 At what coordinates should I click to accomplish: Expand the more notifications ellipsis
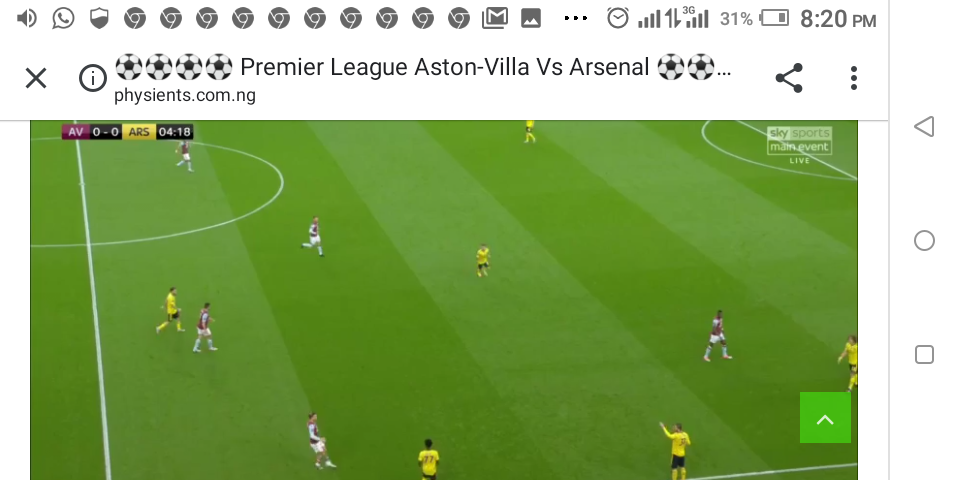click(576, 18)
